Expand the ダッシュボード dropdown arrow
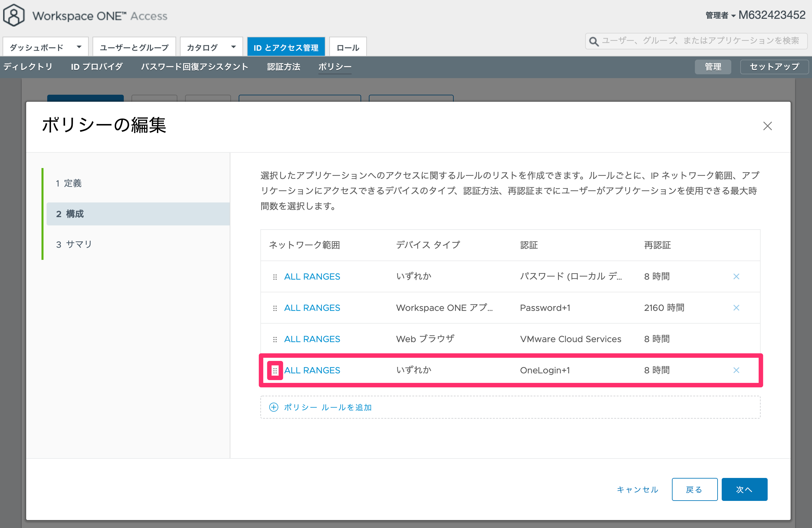 pos(79,47)
